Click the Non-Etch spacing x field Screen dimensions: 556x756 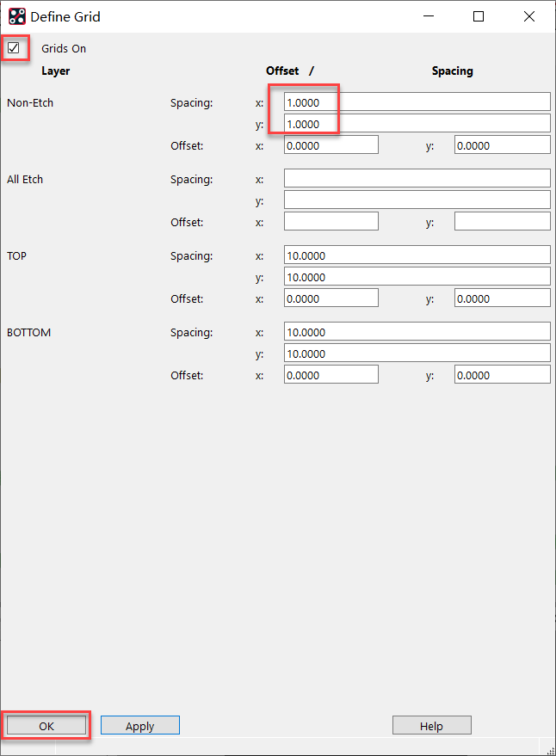pyautogui.click(x=417, y=103)
